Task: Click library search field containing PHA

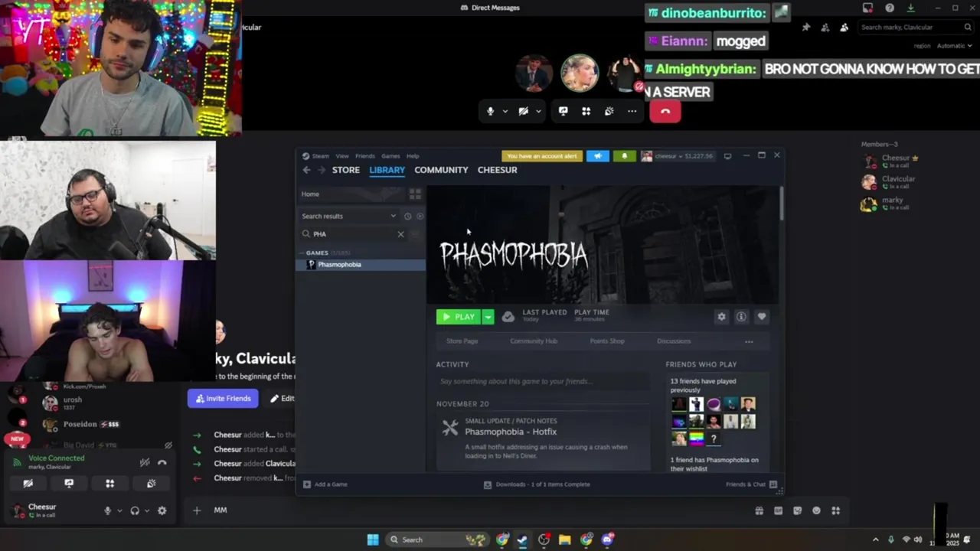Action: (353, 234)
